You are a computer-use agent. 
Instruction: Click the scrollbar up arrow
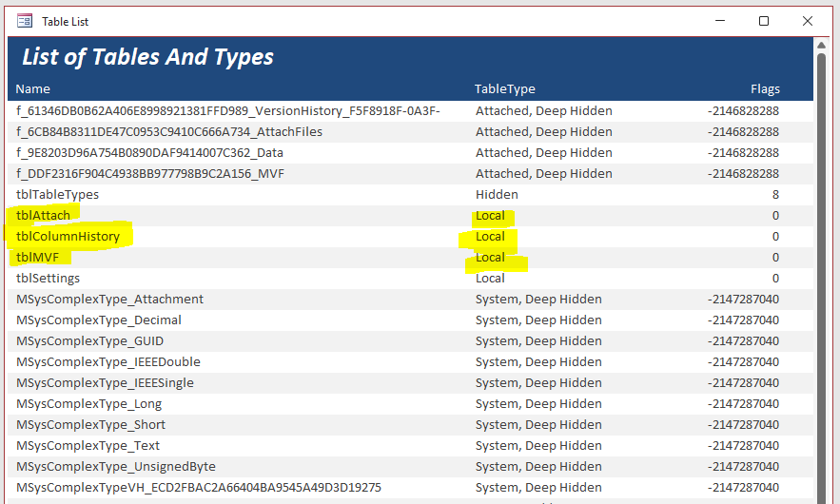[x=821, y=45]
